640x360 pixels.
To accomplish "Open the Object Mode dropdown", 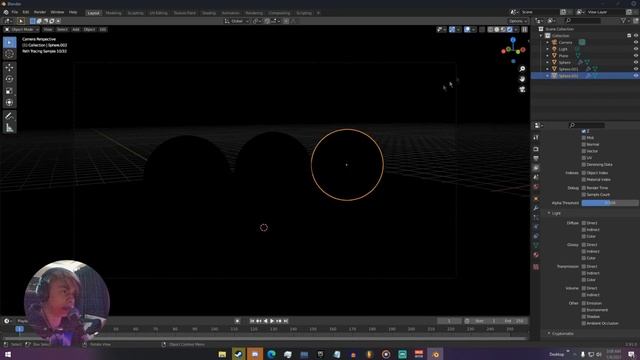I will coord(21,29).
